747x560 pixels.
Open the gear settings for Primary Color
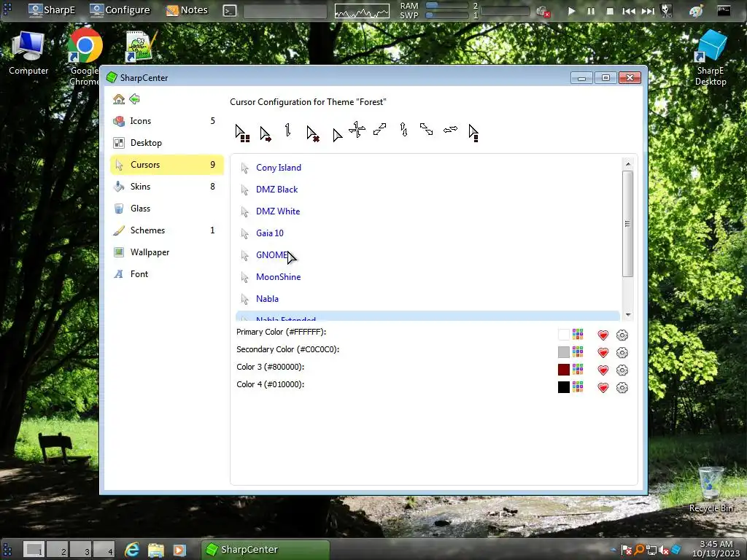point(622,335)
